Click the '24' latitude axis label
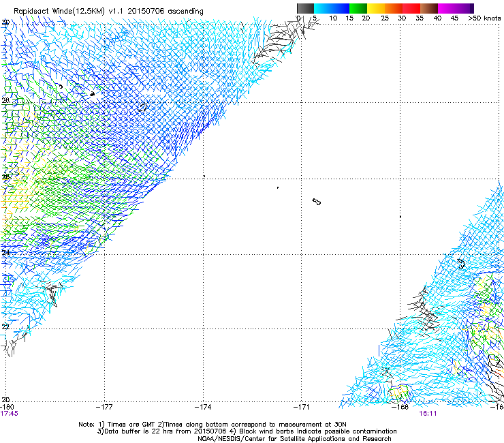 click(x=5, y=253)
